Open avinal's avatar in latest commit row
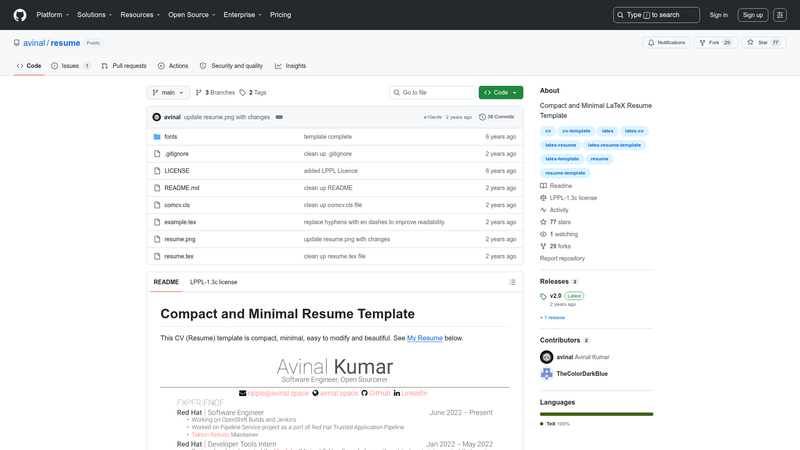 pos(157,117)
